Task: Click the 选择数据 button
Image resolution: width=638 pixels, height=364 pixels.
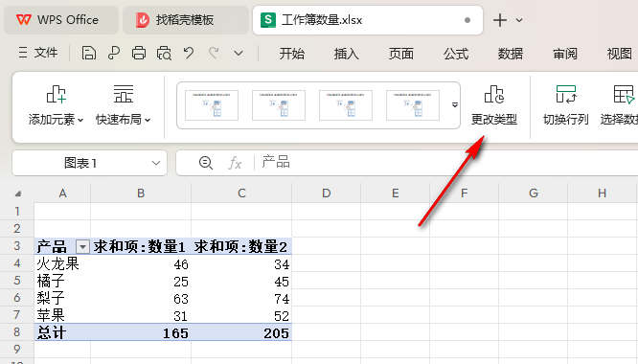Action: pos(619,105)
